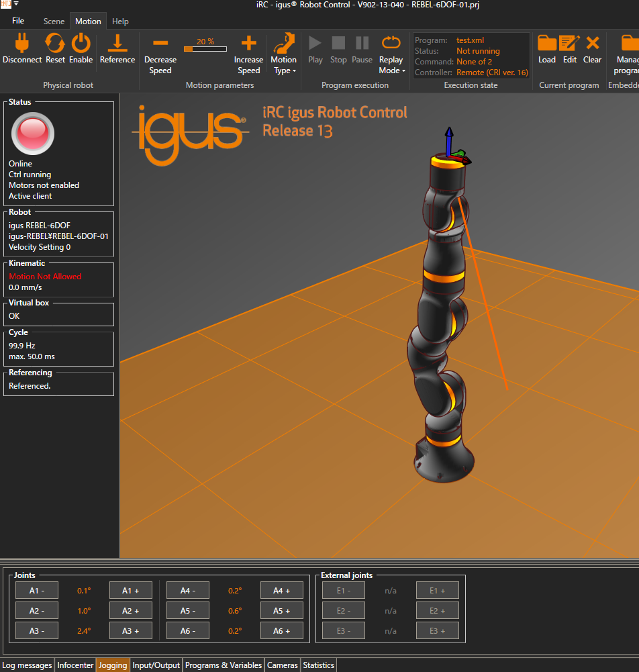Click the Increase Speed plus icon
Screen dimensions: 639x672
(248, 44)
